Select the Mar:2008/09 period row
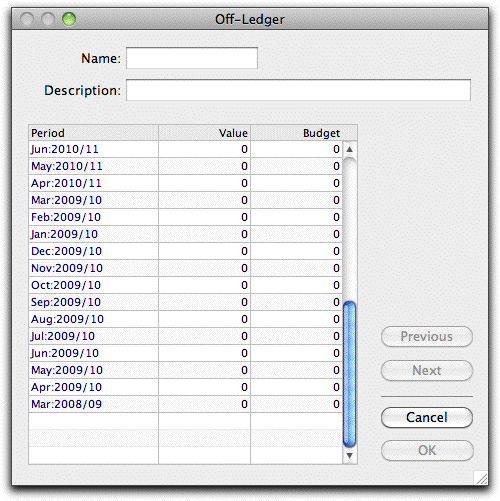This screenshot has width=500, height=501. pyautogui.click(x=185, y=404)
